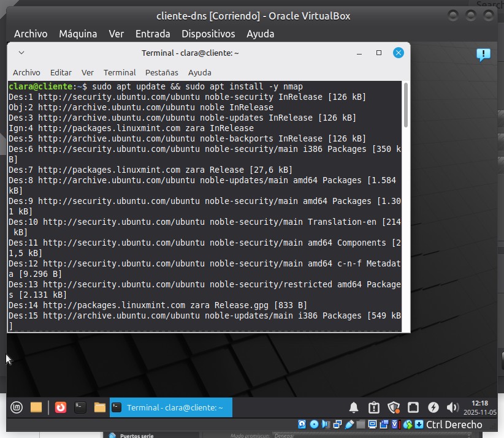
Task: Open the VirtualBox Dispositivos menu
Action: tap(208, 34)
